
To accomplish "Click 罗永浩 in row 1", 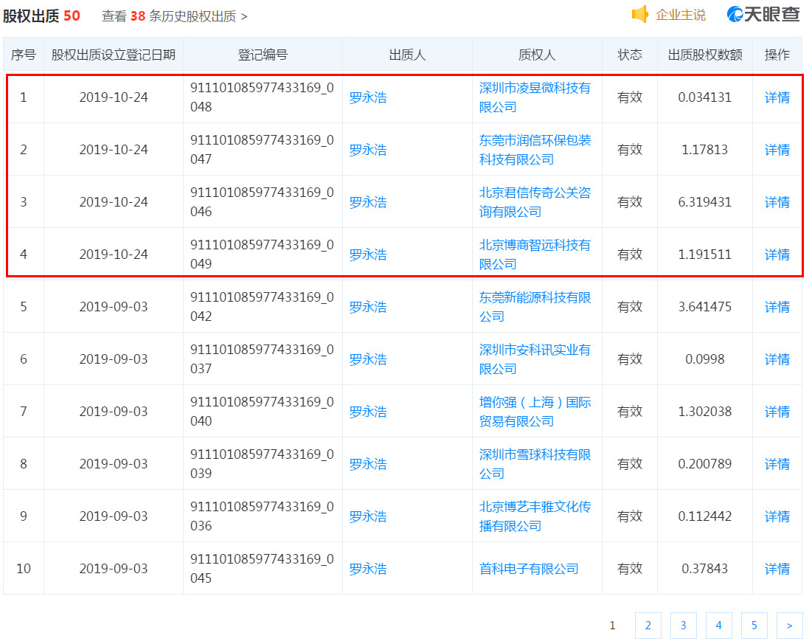I will tap(368, 97).
